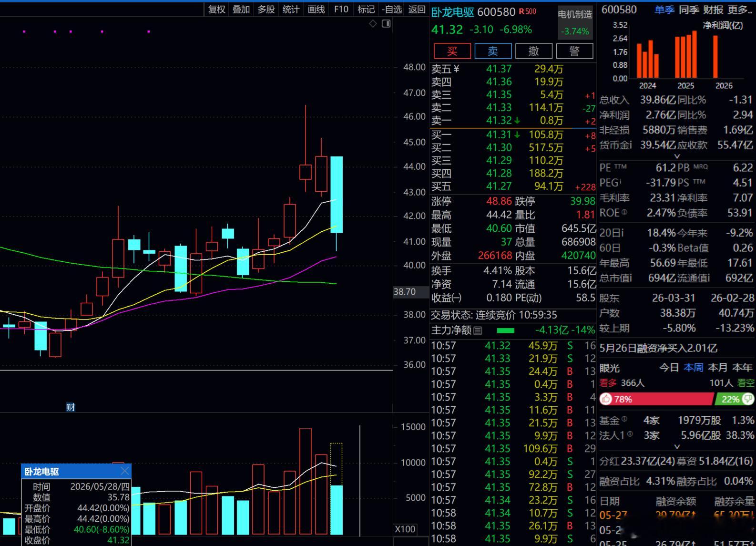Image resolution: width=756 pixels, height=546 pixels.
Task: Click the red 78% bullish sentiment bar
Action: tap(657, 399)
